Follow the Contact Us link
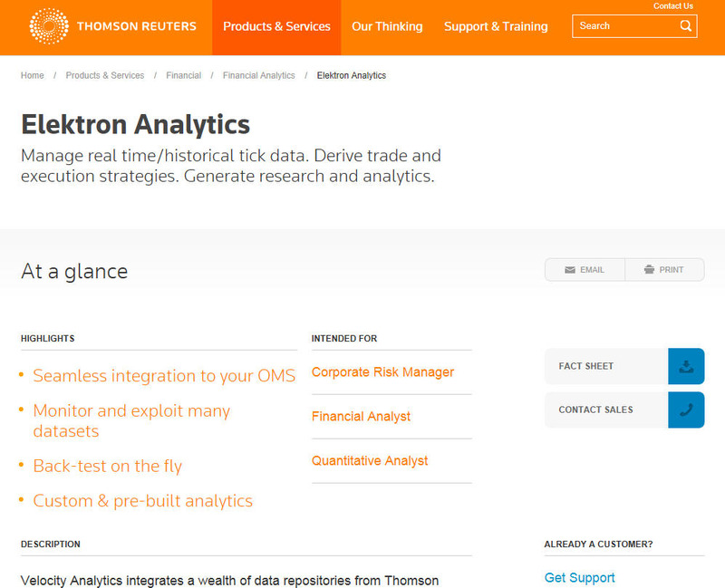725x588 pixels. tap(673, 6)
